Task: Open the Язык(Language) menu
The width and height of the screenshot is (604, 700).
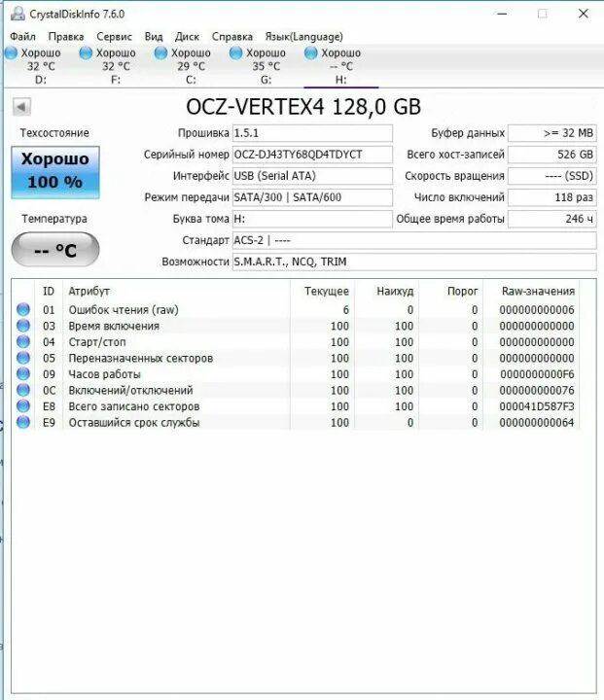Action: click(x=304, y=37)
